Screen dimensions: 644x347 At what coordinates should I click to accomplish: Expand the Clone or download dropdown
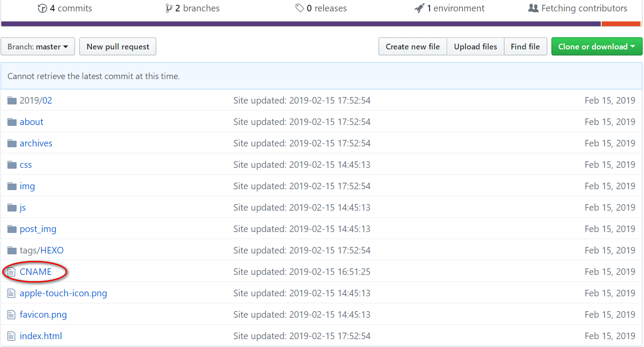[597, 46]
